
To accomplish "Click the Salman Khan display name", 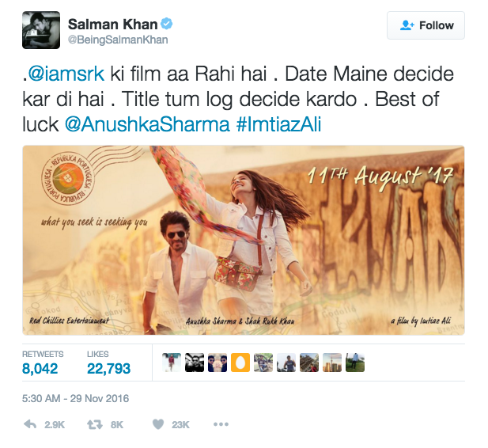I will pos(112,25).
